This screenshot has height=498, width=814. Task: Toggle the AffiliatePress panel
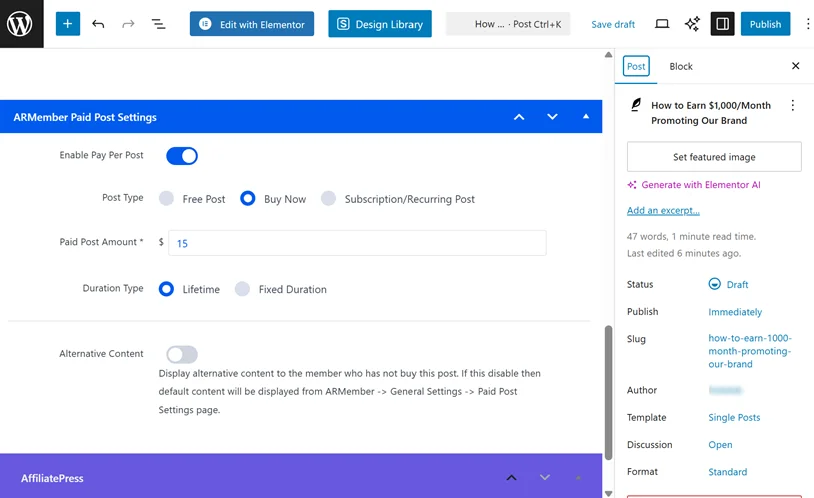click(578, 478)
